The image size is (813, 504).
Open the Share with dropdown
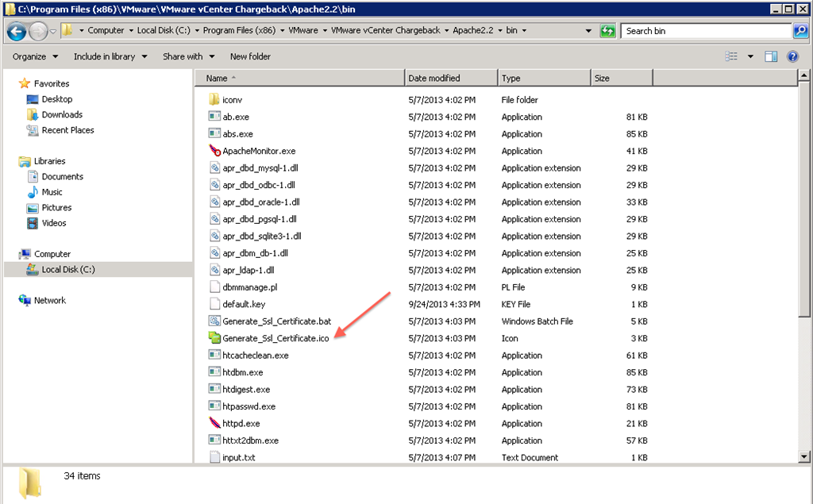189,56
